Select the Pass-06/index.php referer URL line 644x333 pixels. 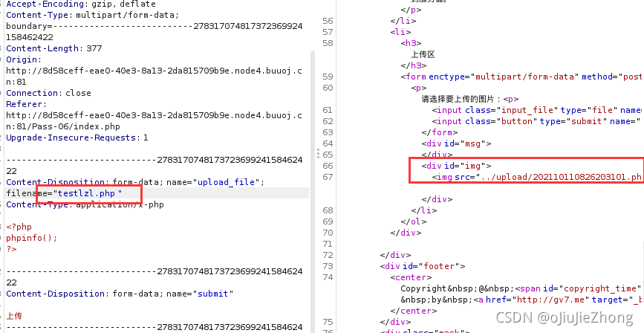pyautogui.click(x=63, y=126)
